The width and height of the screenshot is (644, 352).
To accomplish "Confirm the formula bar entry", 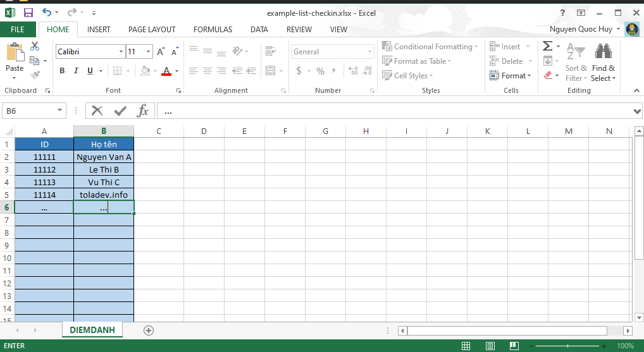I will tap(120, 111).
